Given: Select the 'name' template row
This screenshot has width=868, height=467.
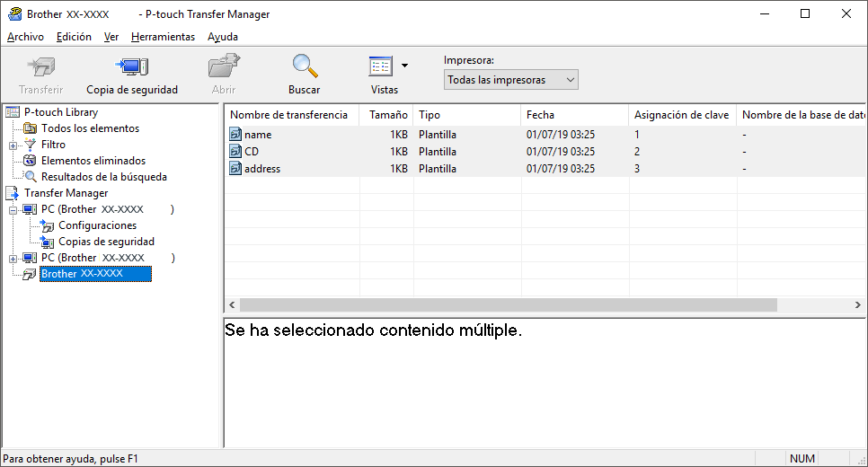Looking at the screenshot, I should (545, 135).
